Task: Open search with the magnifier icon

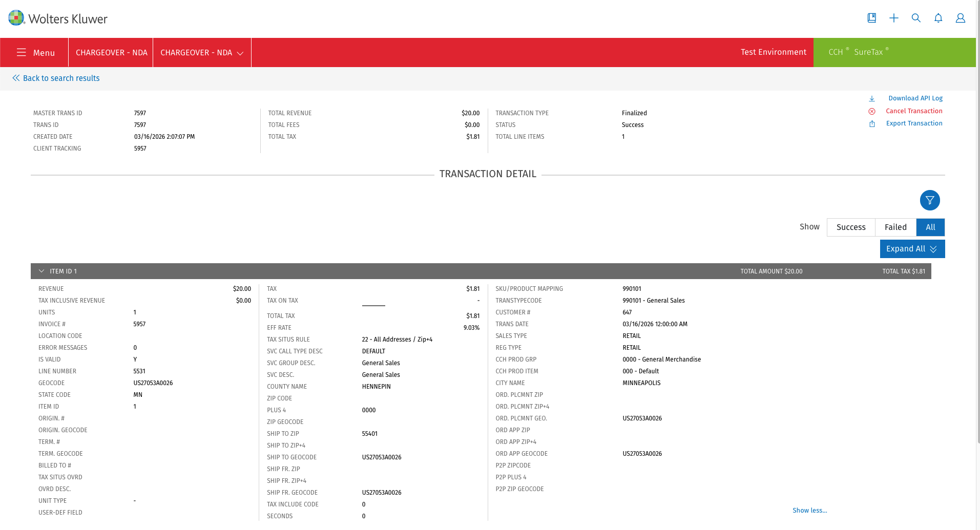Action: pyautogui.click(x=916, y=18)
